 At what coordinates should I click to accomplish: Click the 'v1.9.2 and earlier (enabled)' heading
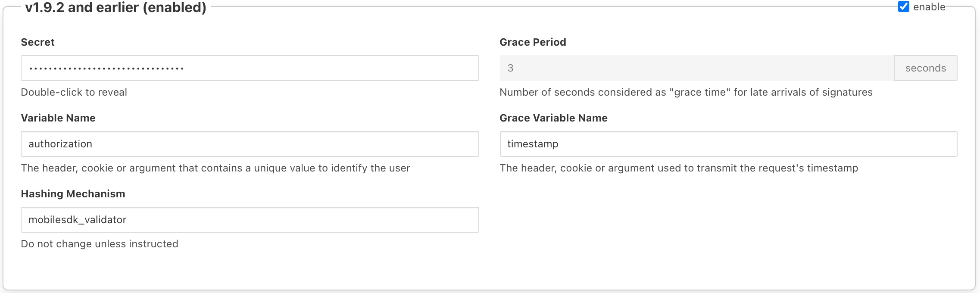tap(115, 8)
